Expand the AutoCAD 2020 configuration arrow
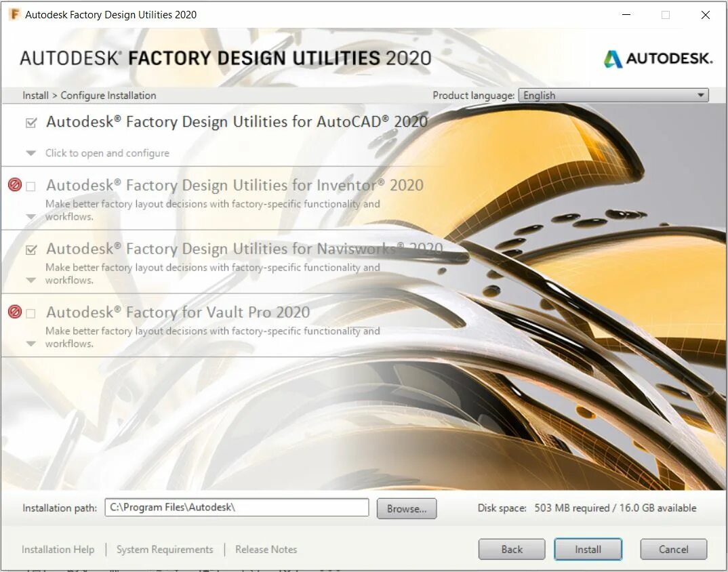Screen dimensions: 728x572 (31, 153)
